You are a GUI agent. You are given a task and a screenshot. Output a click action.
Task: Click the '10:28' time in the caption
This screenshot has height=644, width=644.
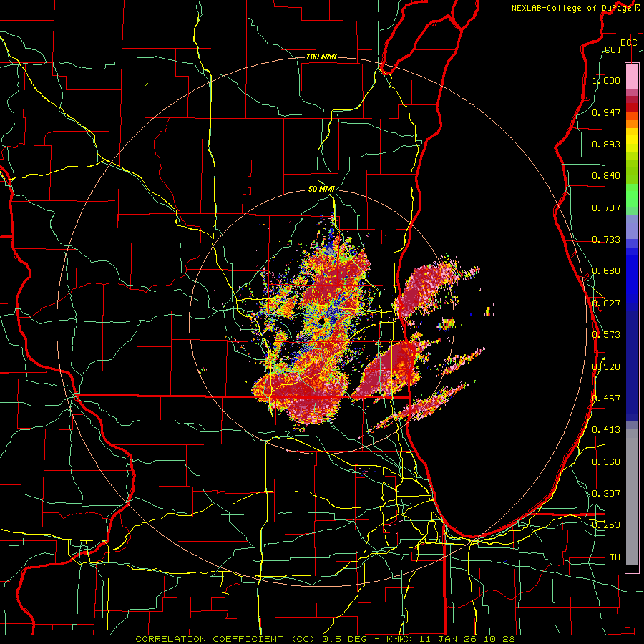click(x=499, y=639)
